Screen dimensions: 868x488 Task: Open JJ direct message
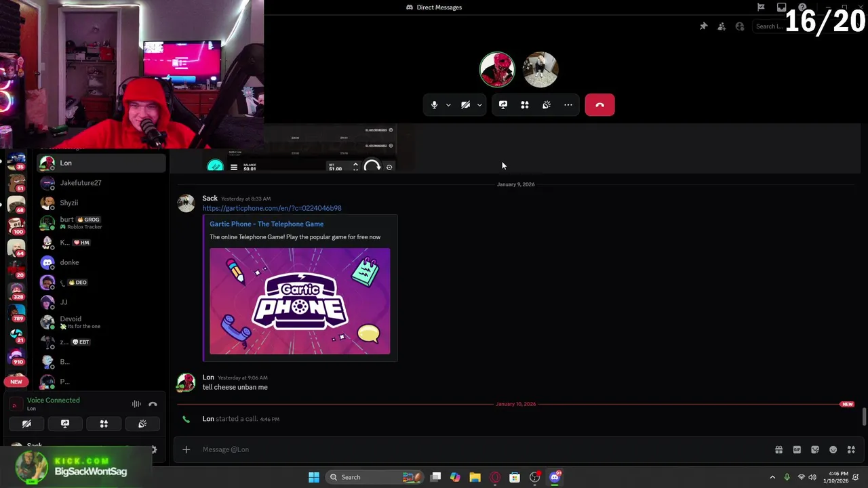(x=101, y=302)
